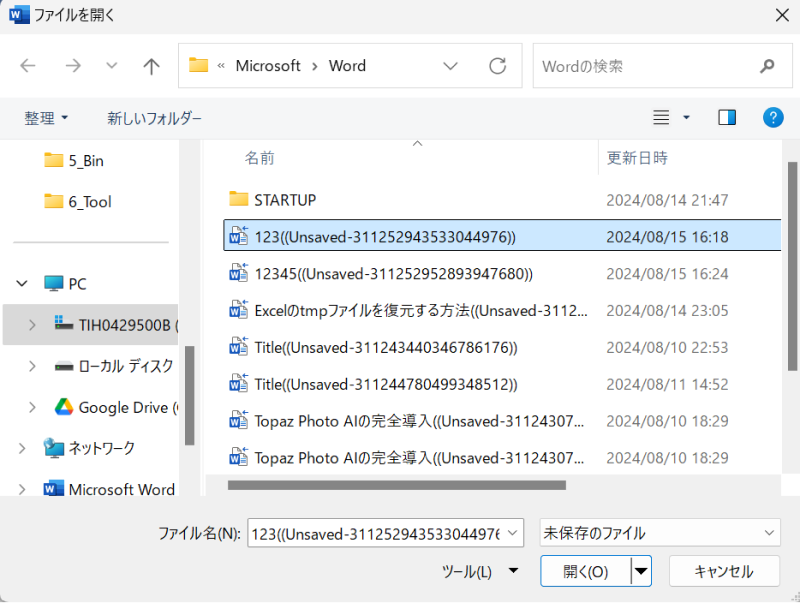Select 123((Unsaved-311252943533044976)) file
800x603 pixels.
coord(502,236)
